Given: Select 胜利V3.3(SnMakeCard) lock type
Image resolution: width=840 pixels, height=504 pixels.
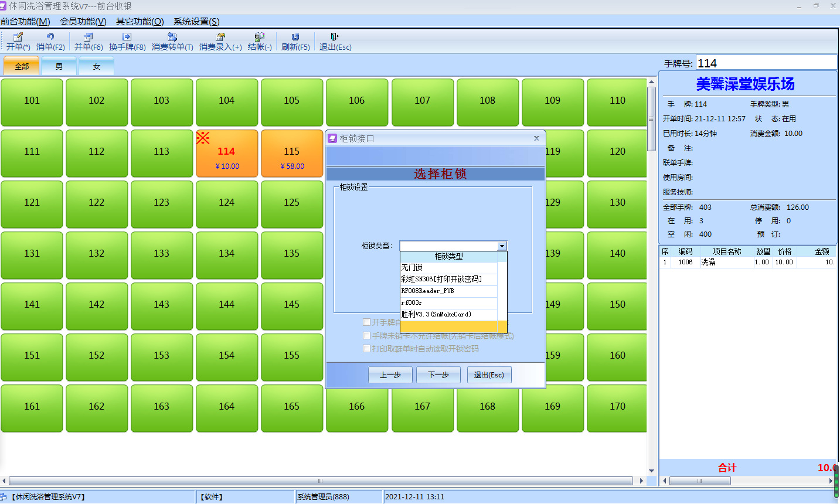Looking at the screenshot, I should [449, 315].
